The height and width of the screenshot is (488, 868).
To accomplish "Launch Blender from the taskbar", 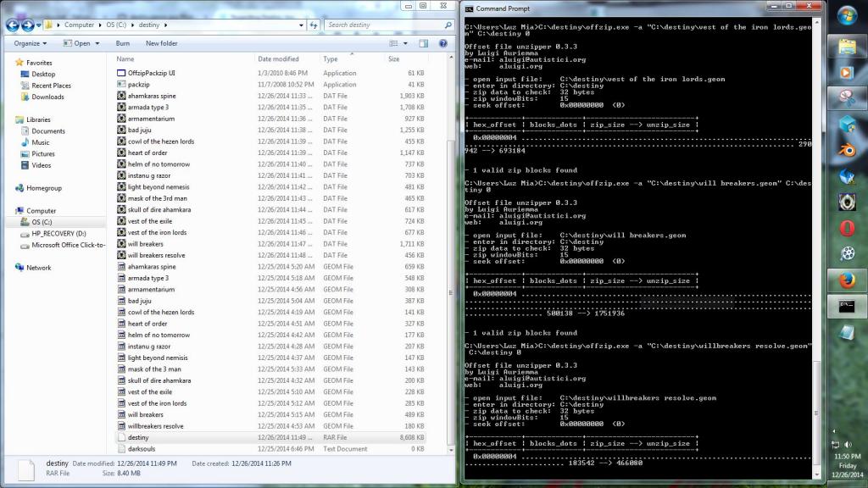I will (847, 150).
